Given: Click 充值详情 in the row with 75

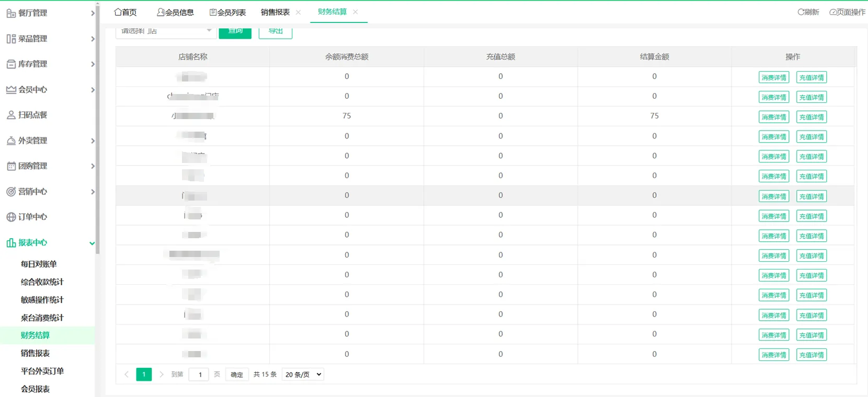Looking at the screenshot, I should (812, 117).
